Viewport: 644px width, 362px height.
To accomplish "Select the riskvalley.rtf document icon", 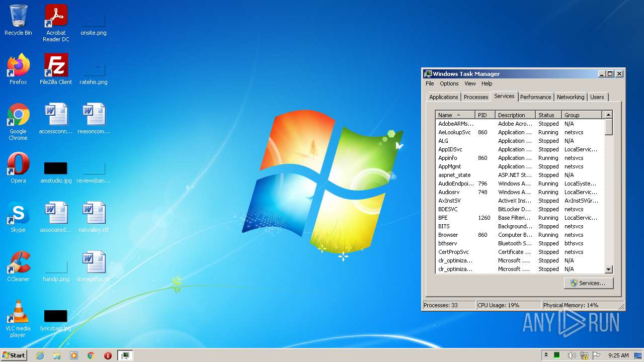I will point(94,218).
